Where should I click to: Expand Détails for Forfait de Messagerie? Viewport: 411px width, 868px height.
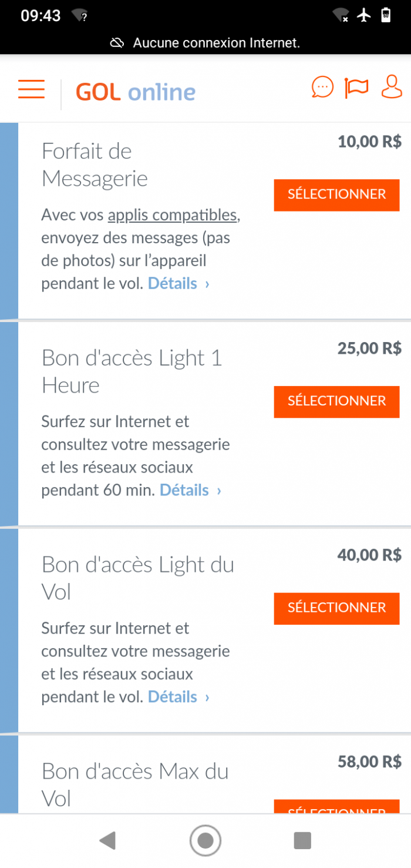coord(178,284)
